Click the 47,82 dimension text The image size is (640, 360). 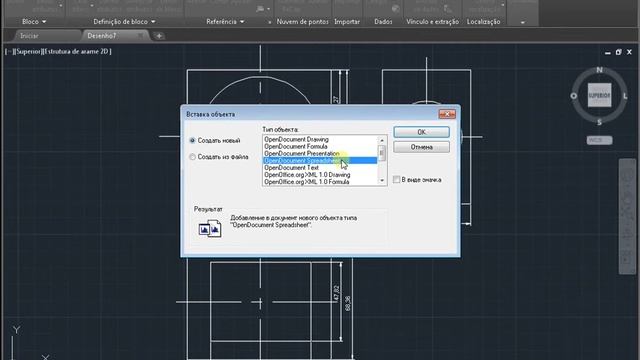click(x=336, y=293)
